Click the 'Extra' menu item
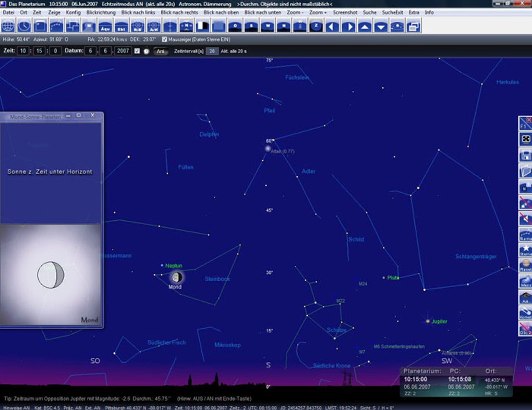Image resolution: width=532 pixels, height=410 pixels. [414, 12]
